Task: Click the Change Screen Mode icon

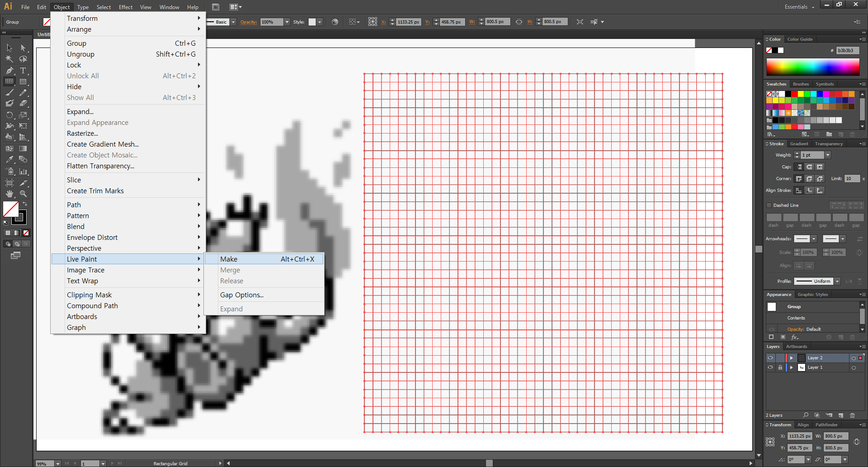Action: click(16, 255)
